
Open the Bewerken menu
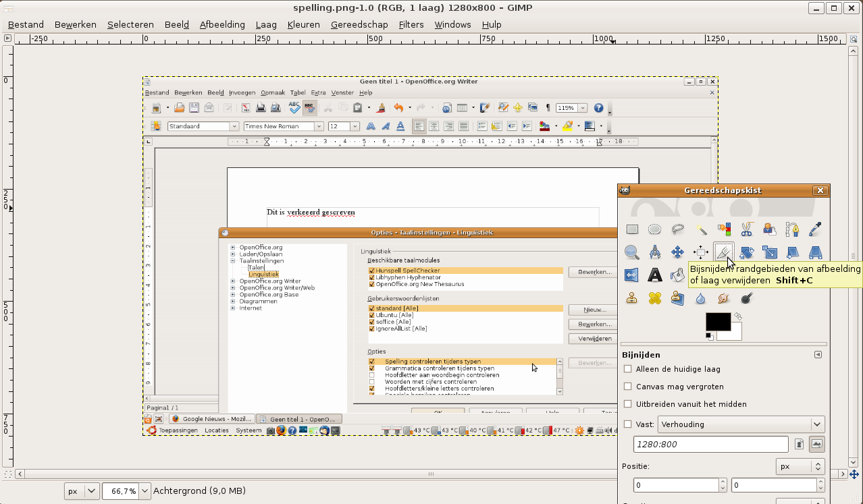pos(76,24)
